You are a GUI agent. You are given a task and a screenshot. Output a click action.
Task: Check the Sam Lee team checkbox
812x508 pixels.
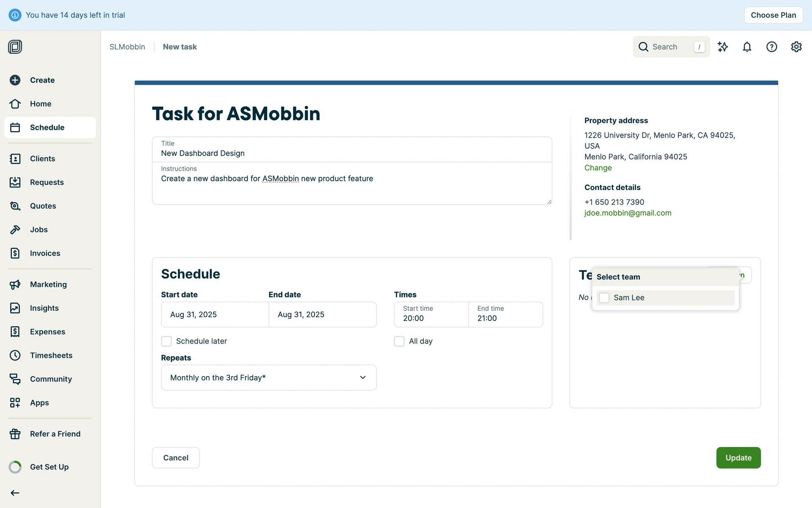[604, 298]
